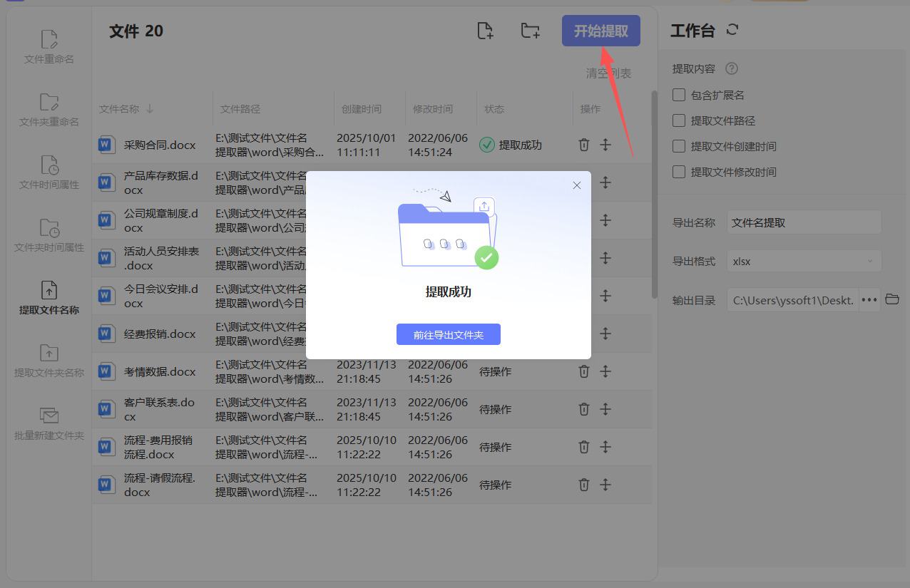
Task: Click the 开始提取 button
Action: 601,31
